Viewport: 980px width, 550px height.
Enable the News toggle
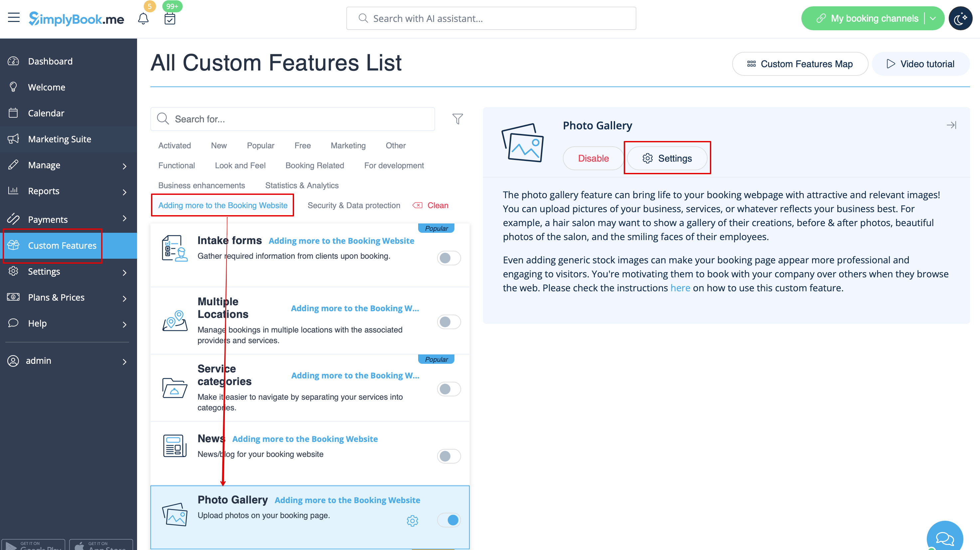coord(449,456)
